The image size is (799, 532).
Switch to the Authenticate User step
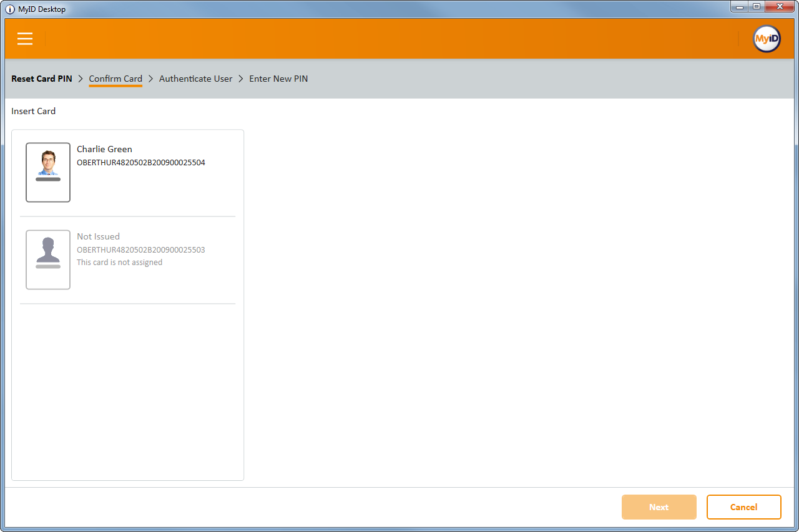point(195,79)
